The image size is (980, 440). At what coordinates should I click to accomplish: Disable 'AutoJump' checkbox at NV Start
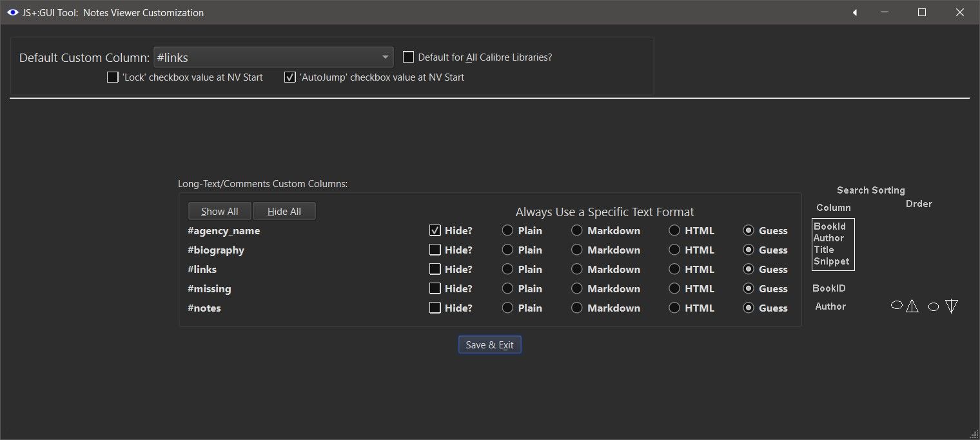pos(290,77)
